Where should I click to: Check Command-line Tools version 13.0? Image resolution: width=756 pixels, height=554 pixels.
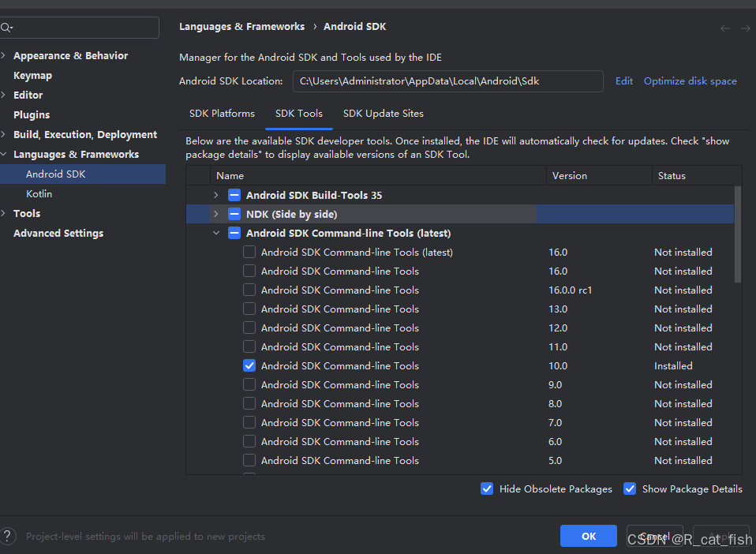click(249, 309)
